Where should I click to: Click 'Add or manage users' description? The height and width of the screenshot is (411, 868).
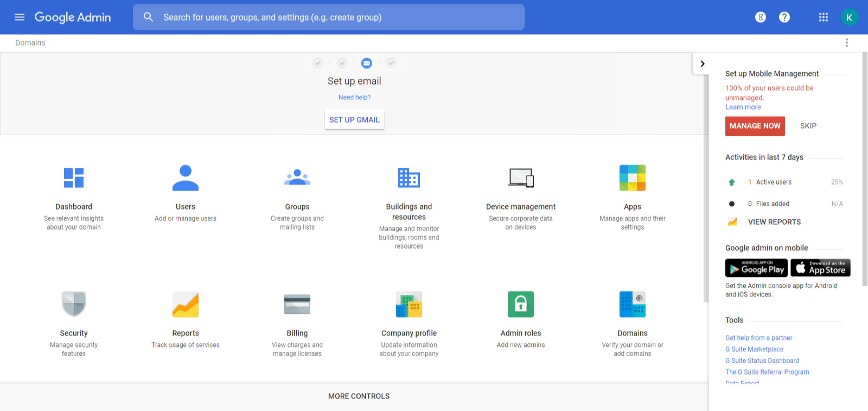(x=186, y=219)
